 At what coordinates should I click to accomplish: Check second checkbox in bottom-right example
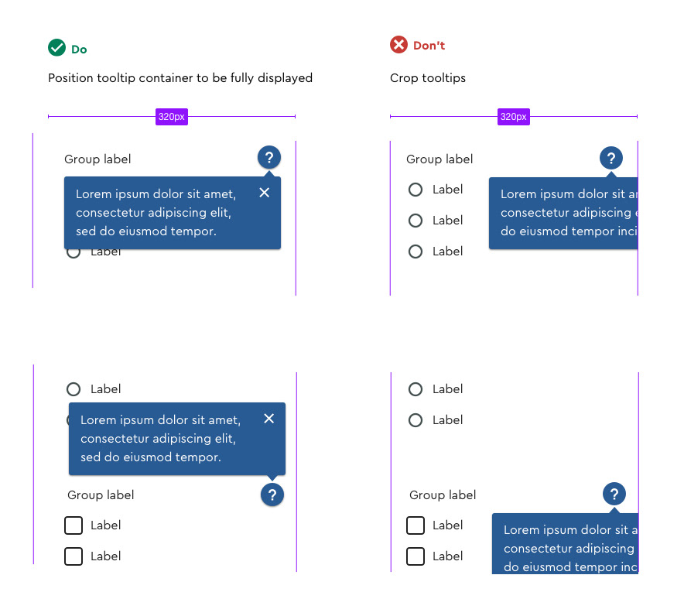(416, 556)
